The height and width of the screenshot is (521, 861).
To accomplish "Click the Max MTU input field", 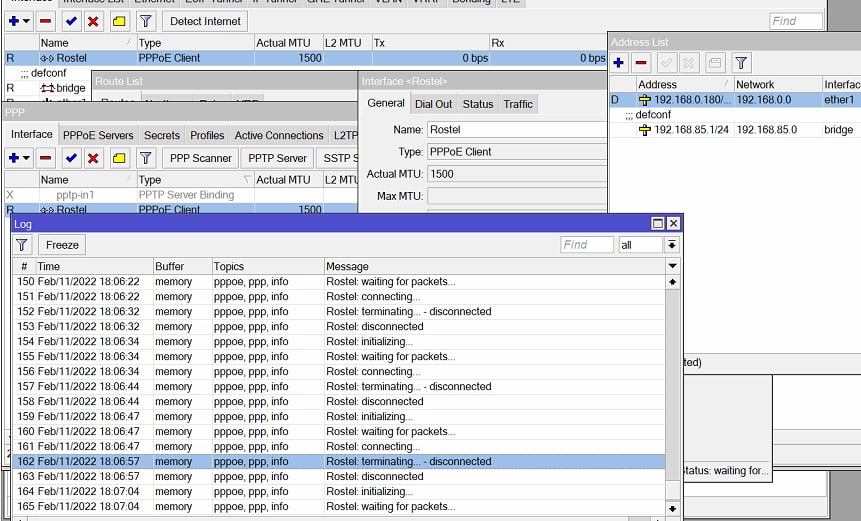I will [x=517, y=196].
